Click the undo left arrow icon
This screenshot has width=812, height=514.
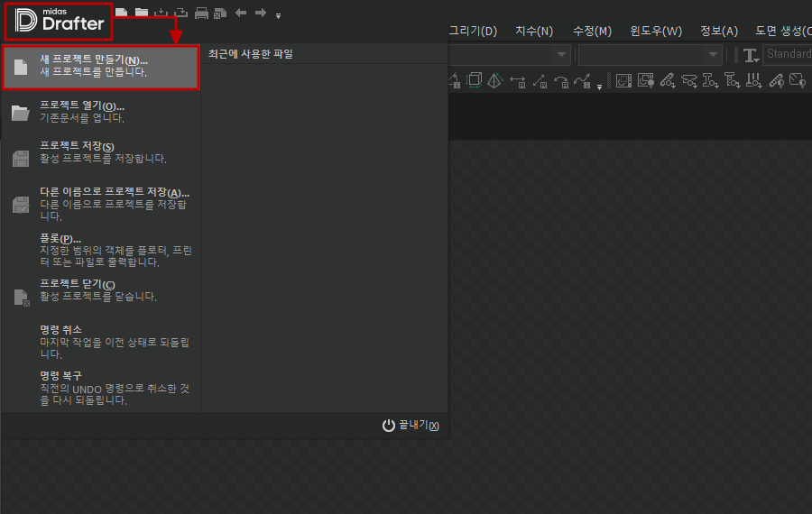[x=241, y=13]
